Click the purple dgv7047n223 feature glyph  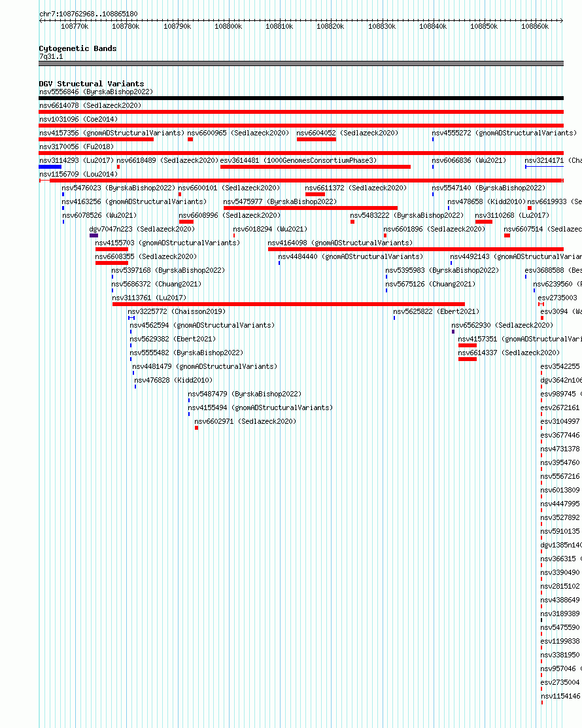(94, 235)
